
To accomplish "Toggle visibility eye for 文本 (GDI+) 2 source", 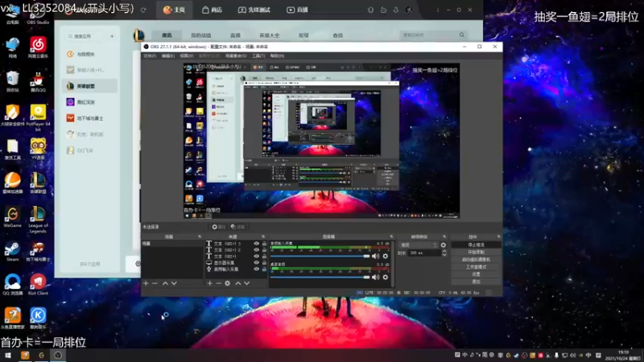I will [x=257, y=249].
